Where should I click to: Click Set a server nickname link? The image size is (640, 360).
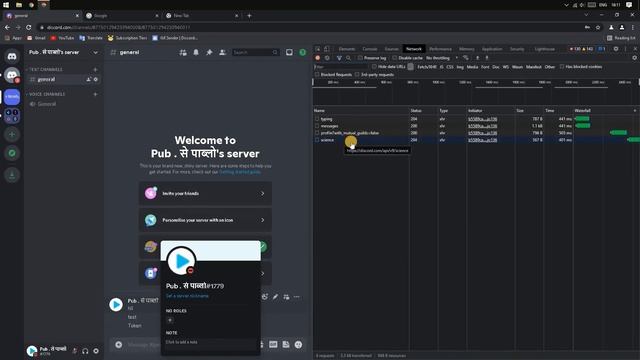187,296
